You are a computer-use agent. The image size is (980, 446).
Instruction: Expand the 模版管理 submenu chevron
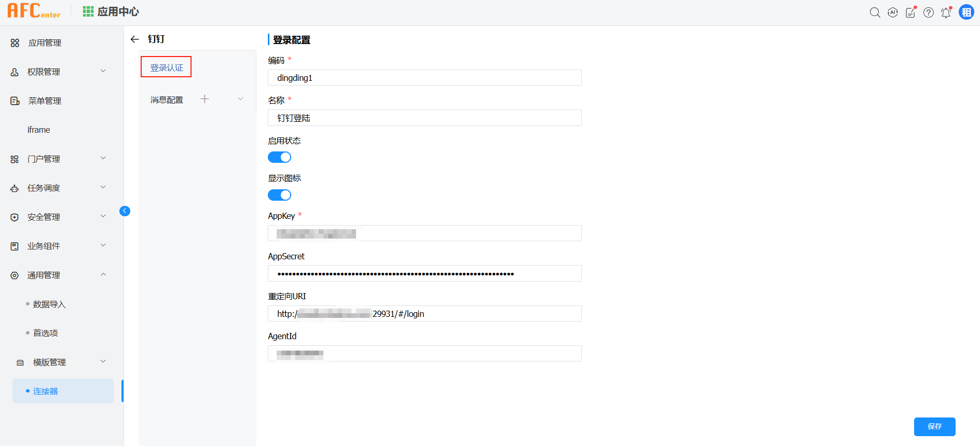coord(103,361)
